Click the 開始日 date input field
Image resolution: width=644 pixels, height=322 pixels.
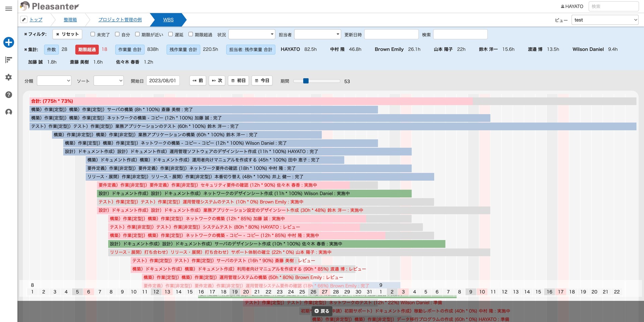click(x=163, y=81)
